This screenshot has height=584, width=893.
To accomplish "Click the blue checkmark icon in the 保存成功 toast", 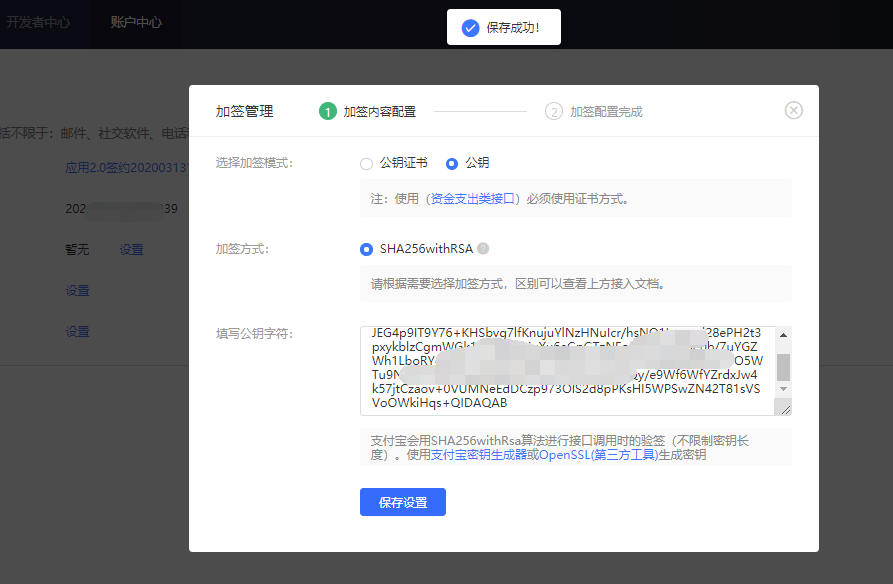I will tap(470, 28).
